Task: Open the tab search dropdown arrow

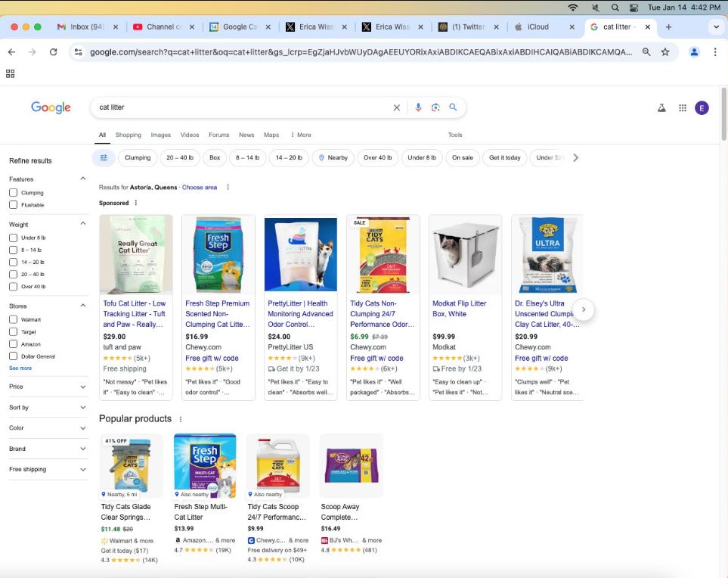Action: pos(716,27)
